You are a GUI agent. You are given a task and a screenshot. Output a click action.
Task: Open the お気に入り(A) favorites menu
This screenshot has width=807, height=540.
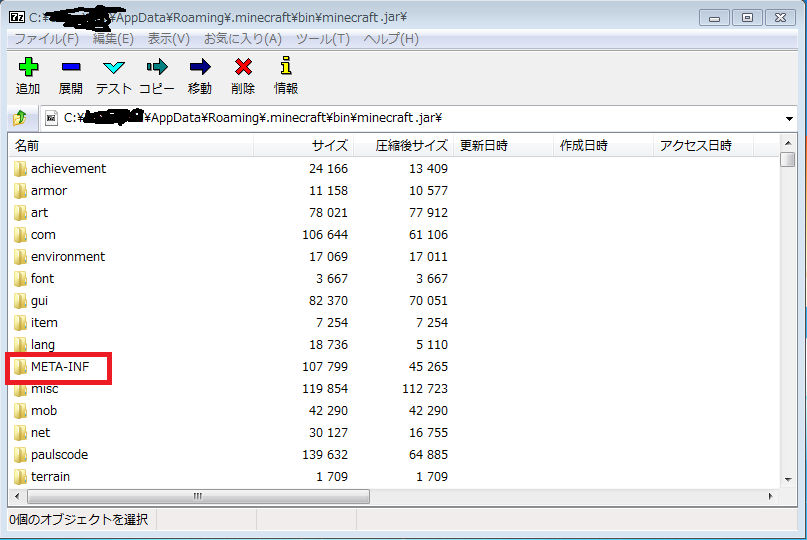tap(243, 39)
